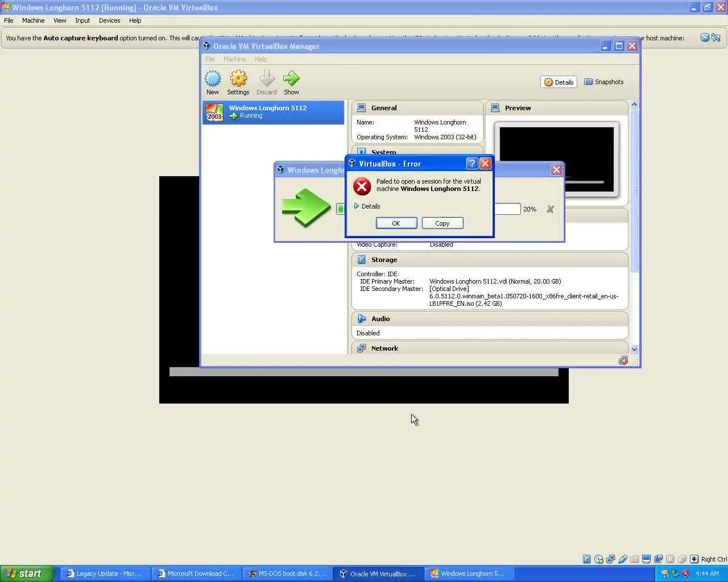The width and height of the screenshot is (728, 582).
Task: Click the notification icon at the Manager's bottom right
Action: 623,360
